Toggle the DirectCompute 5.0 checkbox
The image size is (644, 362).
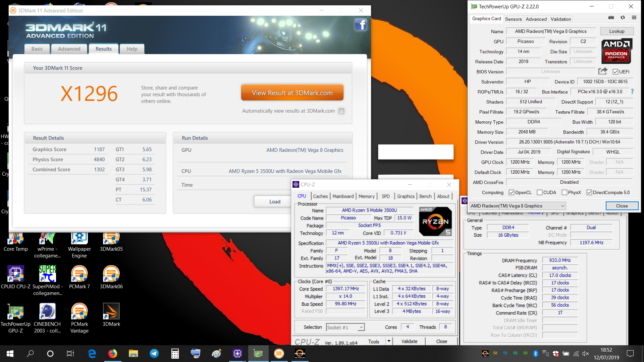[x=589, y=192]
